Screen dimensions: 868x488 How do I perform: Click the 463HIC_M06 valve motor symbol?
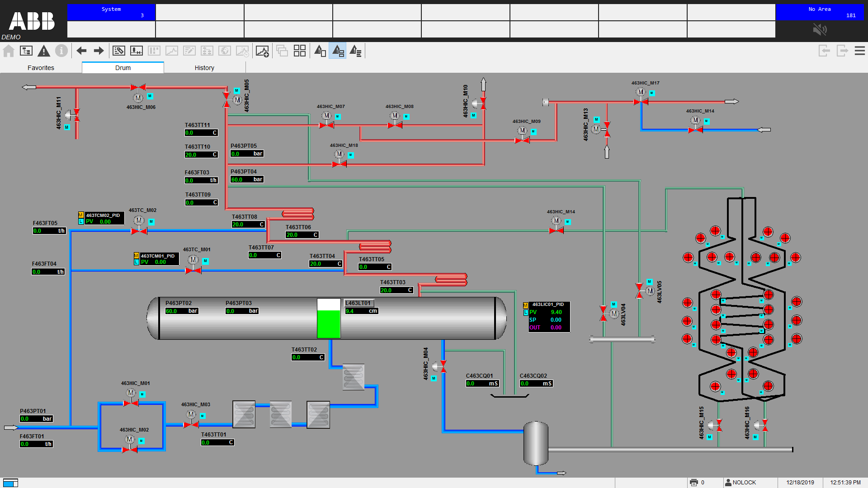(x=138, y=98)
